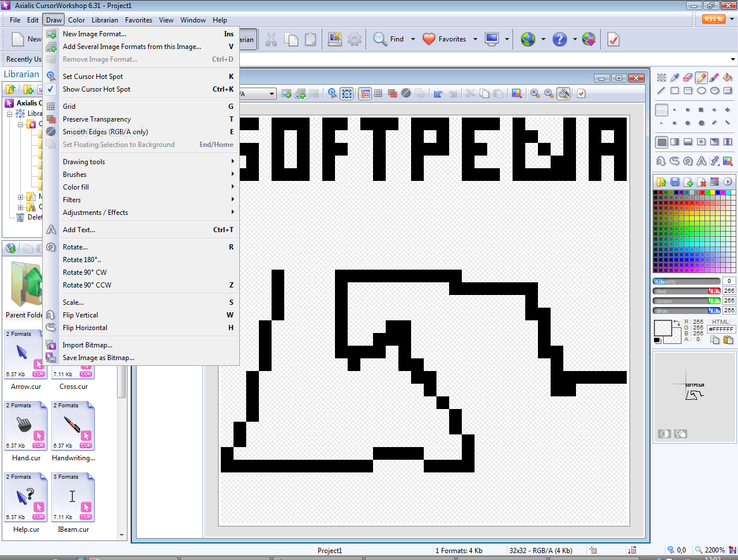Click the delete color red X icon
The image size is (738, 560).
[701, 181]
